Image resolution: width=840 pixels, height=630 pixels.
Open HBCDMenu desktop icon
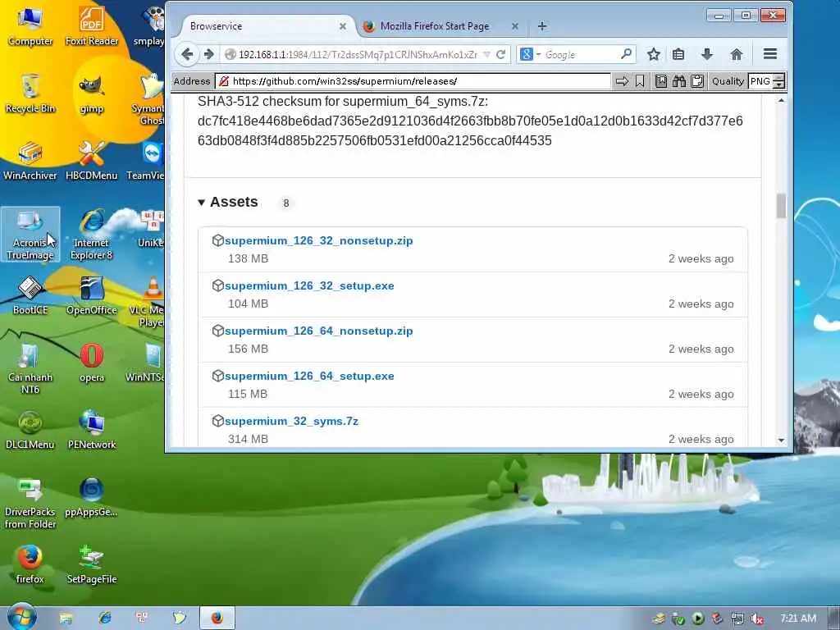click(x=92, y=161)
